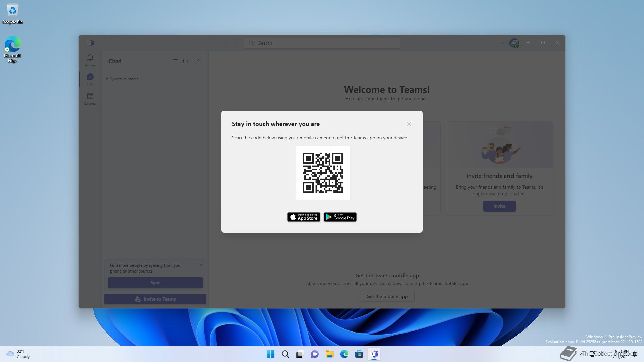Click the Download on the App Store badge

point(304,217)
